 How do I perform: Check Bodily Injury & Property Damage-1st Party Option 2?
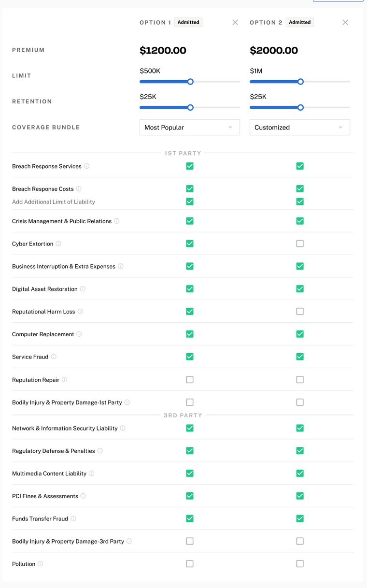tap(300, 402)
